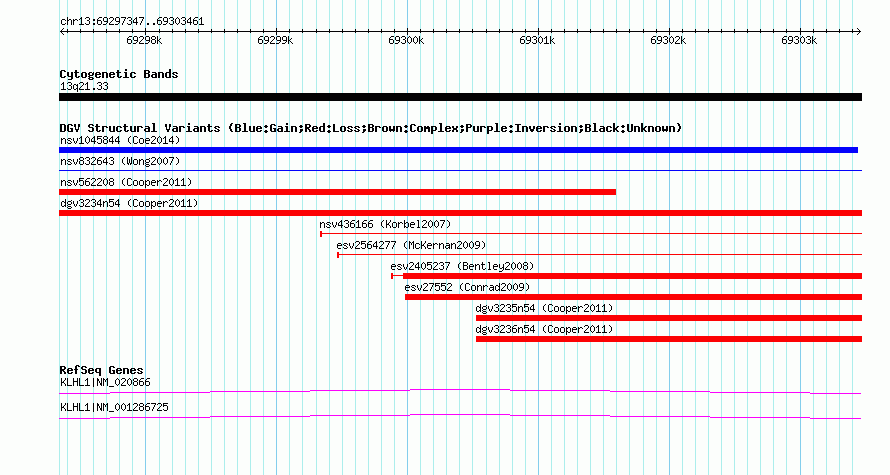Click the 69302k ruler tick label
The height and width of the screenshot is (475, 890).
click(x=668, y=40)
